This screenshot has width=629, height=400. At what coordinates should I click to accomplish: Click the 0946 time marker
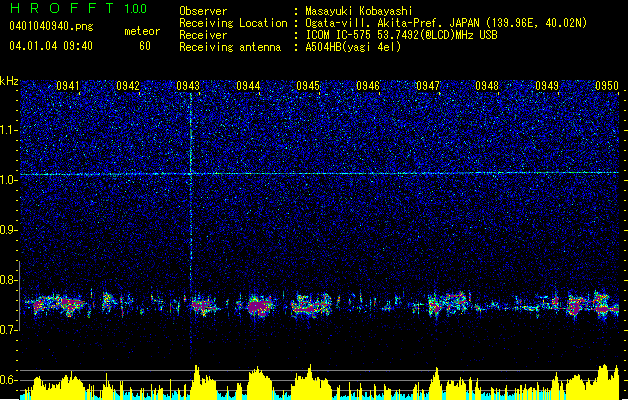[368, 85]
